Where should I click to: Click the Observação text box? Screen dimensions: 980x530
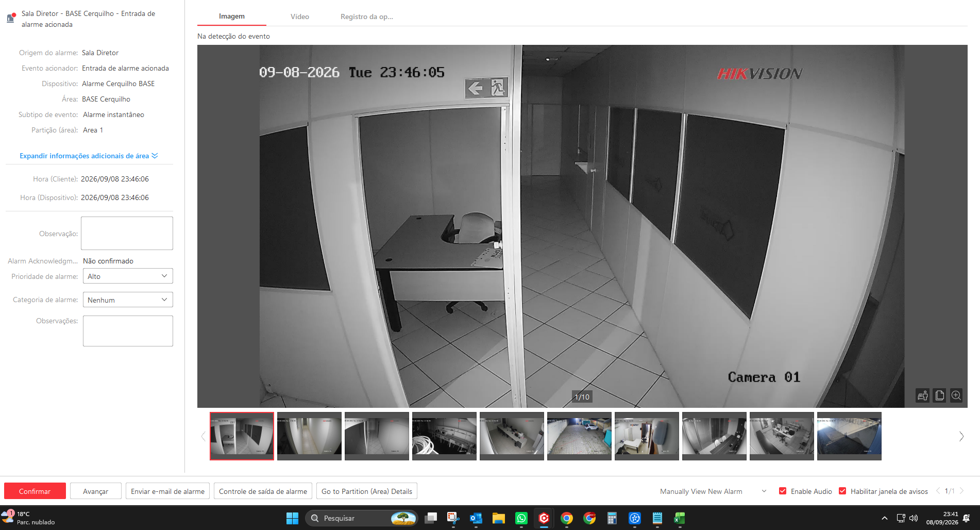[127, 234]
